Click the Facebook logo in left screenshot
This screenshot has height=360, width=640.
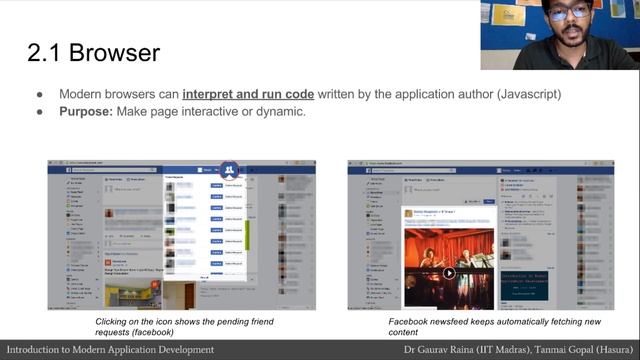pos(69,170)
